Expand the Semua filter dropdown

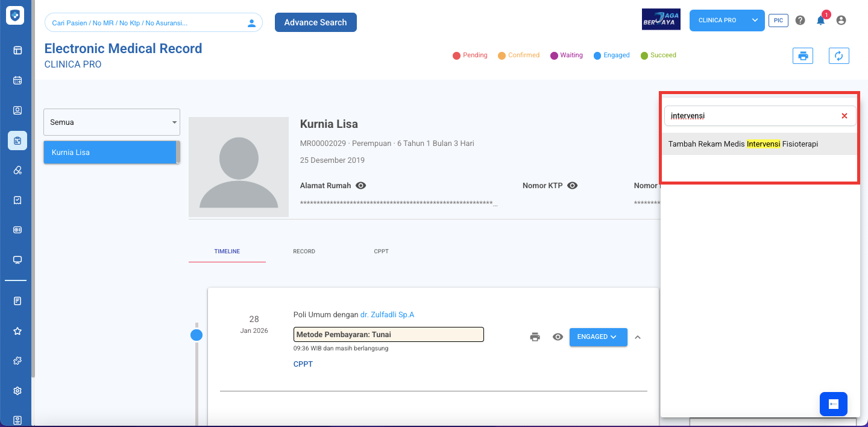(x=112, y=122)
